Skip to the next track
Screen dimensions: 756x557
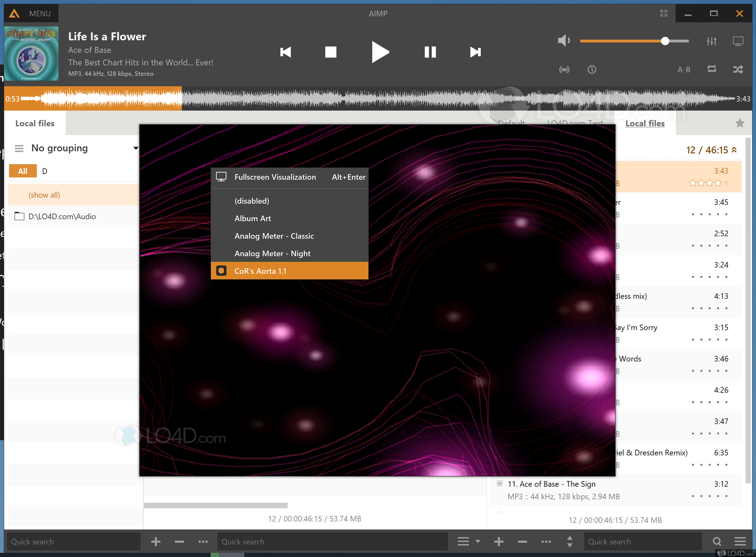475,52
